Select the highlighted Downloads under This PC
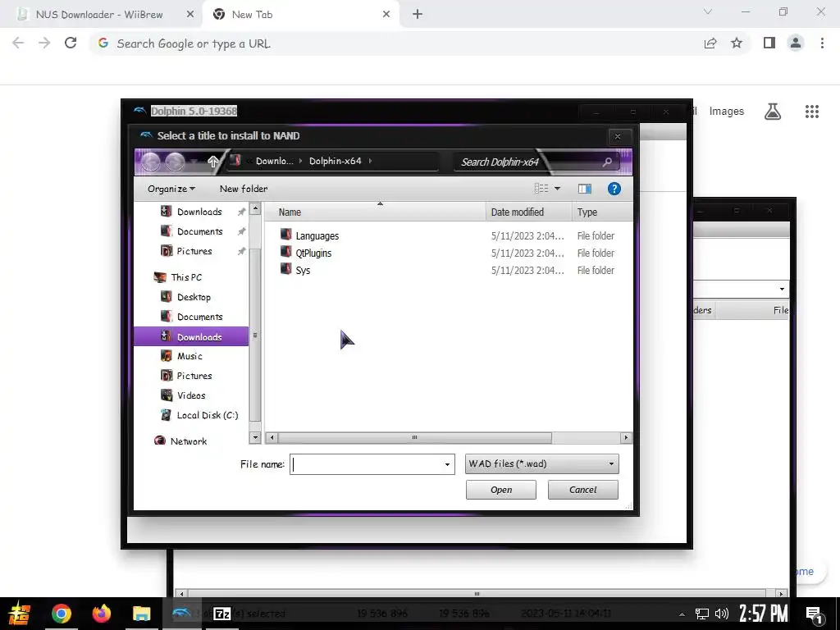This screenshot has width=840, height=630. (191, 336)
